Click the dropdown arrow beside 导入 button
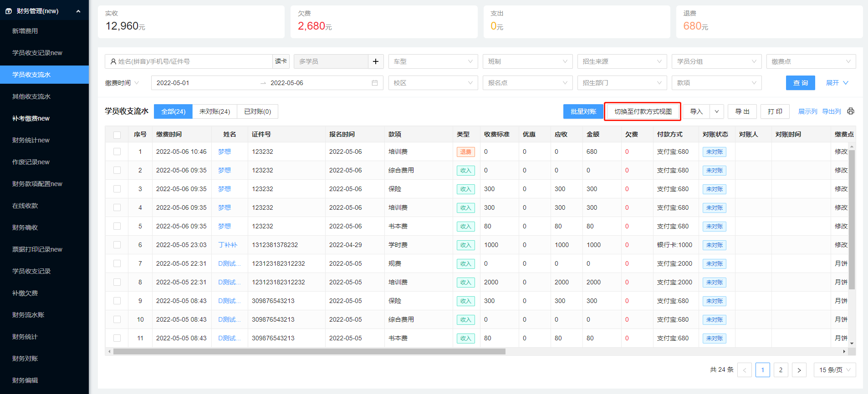Image resolution: width=868 pixels, height=394 pixels. [x=716, y=111]
